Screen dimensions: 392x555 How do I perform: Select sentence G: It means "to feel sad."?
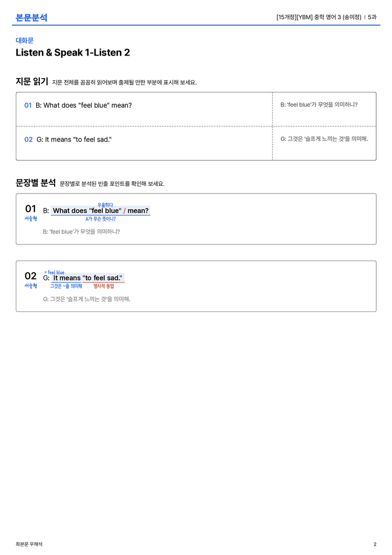(74, 139)
